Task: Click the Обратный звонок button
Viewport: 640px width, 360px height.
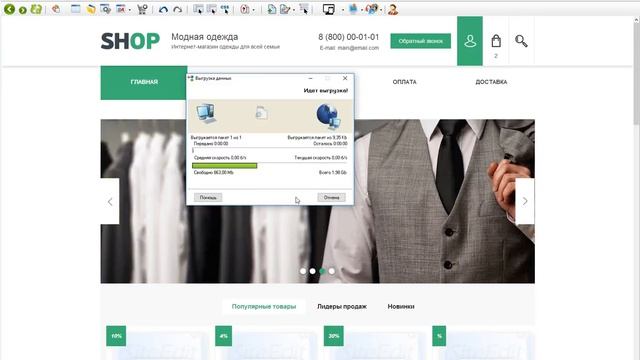Action: 420,41
